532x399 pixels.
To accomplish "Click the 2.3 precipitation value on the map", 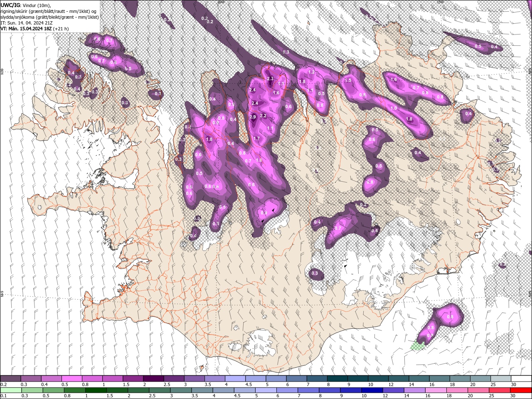I will [x=270, y=79].
